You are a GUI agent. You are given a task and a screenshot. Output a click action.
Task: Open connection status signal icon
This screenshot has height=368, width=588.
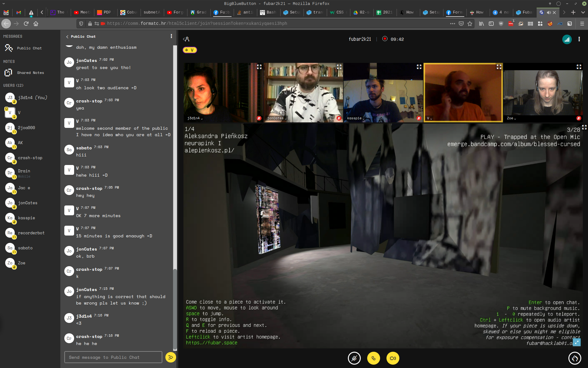[567, 39]
